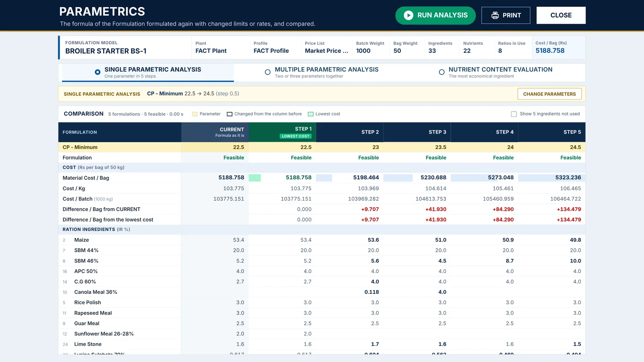Select Multiple Parametric Analysis radio button
The height and width of the screenshot is (362, 644).
268,72
